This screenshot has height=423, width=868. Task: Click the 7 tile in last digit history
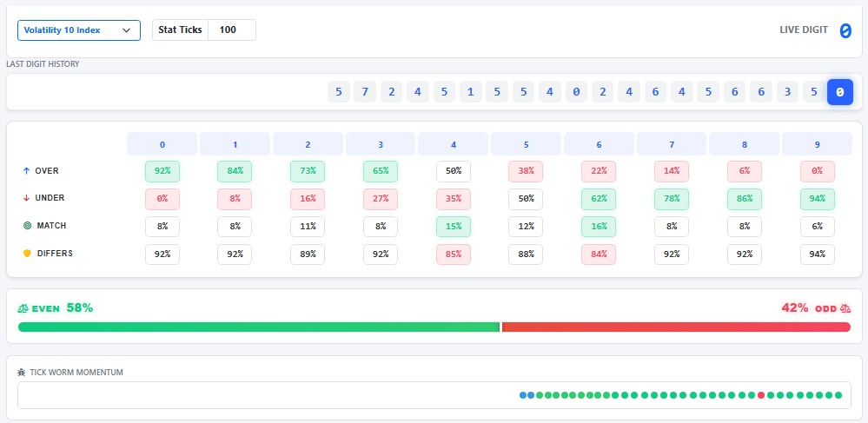coord(365,92)
